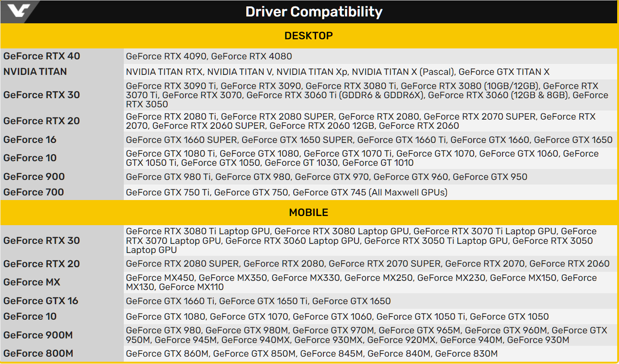Click the "NVIDIA TITAN Xp" entry

pos(311,72)
